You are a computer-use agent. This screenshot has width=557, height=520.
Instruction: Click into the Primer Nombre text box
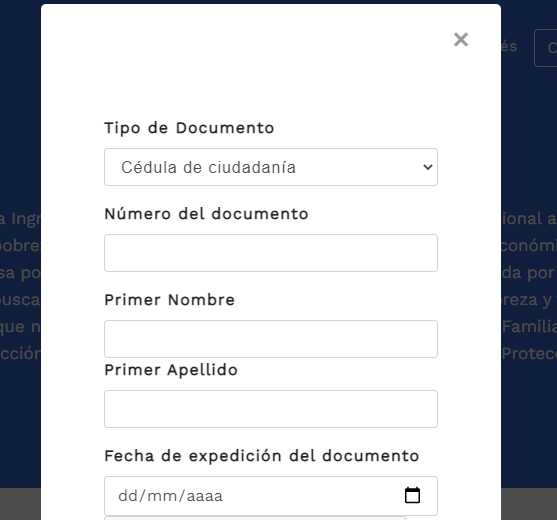pos(271,339)
